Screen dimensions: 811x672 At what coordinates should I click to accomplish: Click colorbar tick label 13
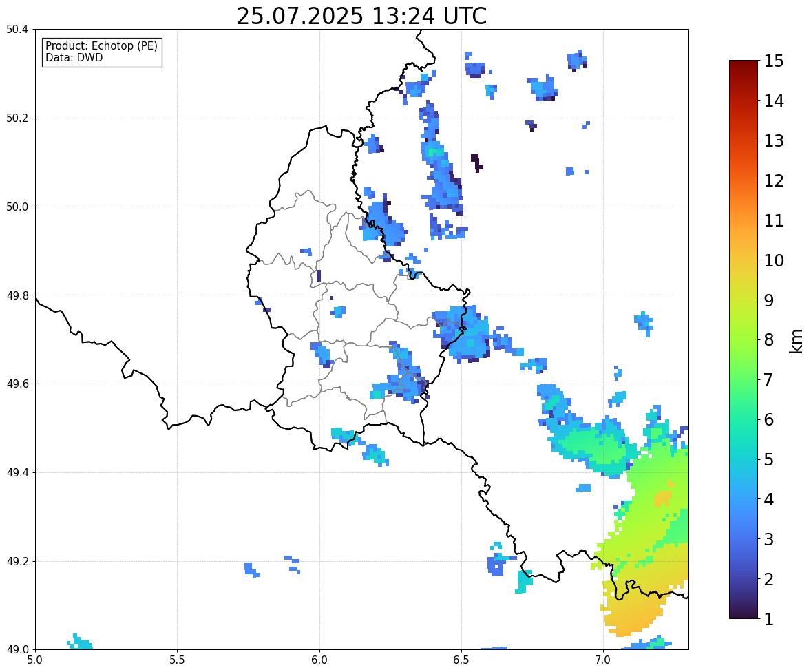point(774,140)
